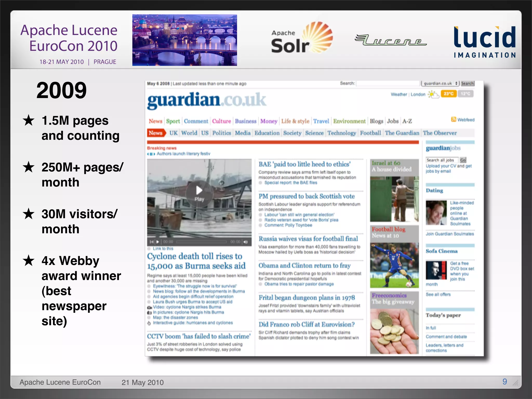Screen dimensions: 532x399
Task: Open the Life & style tab
Action: pos(295,121)
